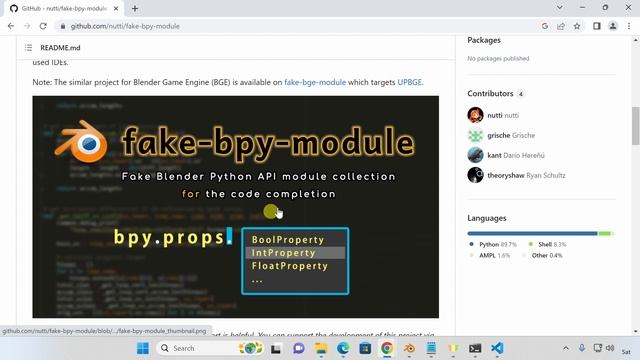
Task: Open Microsoft Edge from taskbar
Action: 343,349
